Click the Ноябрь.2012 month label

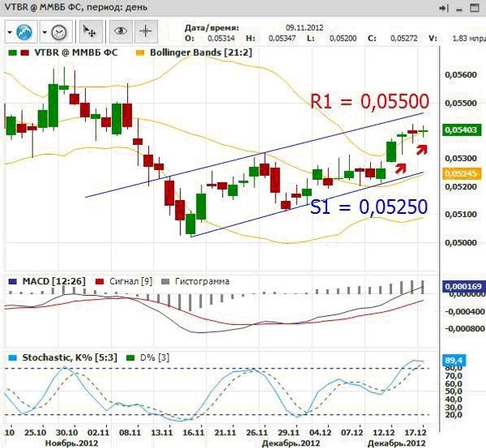pyautogui.click(x=71, y=443)
